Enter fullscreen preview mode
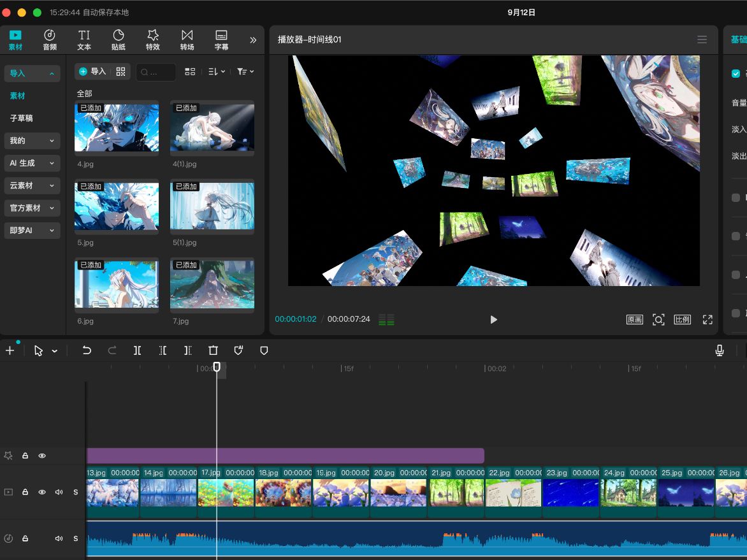747x560 pixels. (x=707, y=320)
